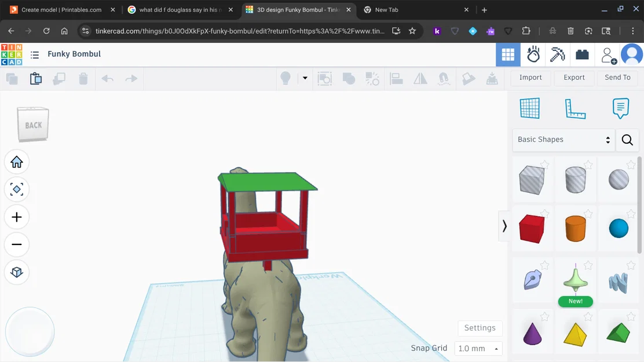This screenshot has width=644, height=362.
Task: Switch to Blocks editor via pickaxe icon
Action: (557, 54)
